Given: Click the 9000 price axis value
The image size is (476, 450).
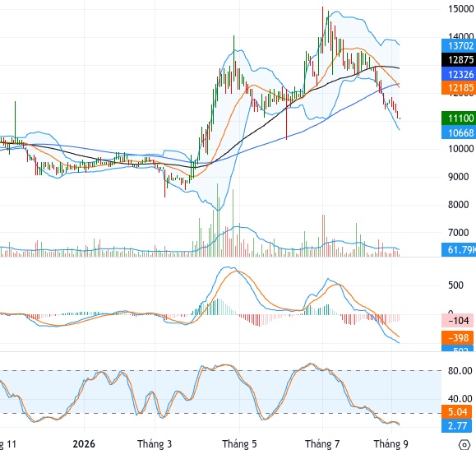Looking at the screenshot, I should coord(459,177).
